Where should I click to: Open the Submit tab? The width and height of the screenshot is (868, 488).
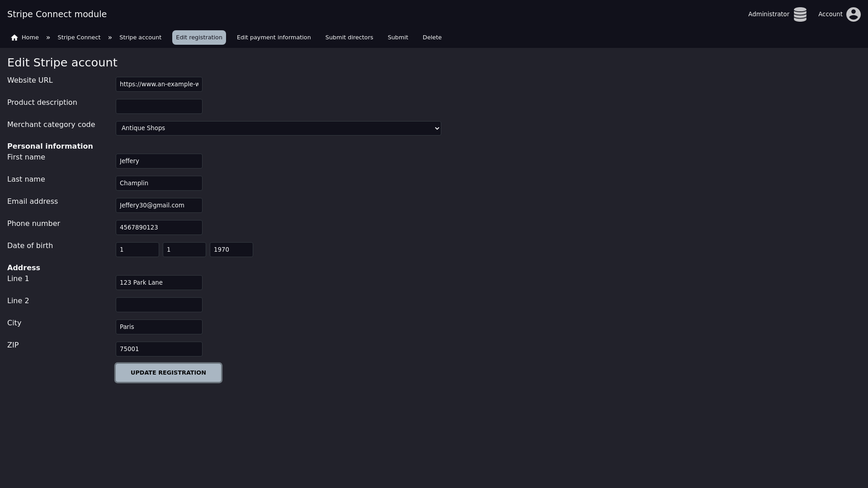pyautogui.click(x=397, y=38)
